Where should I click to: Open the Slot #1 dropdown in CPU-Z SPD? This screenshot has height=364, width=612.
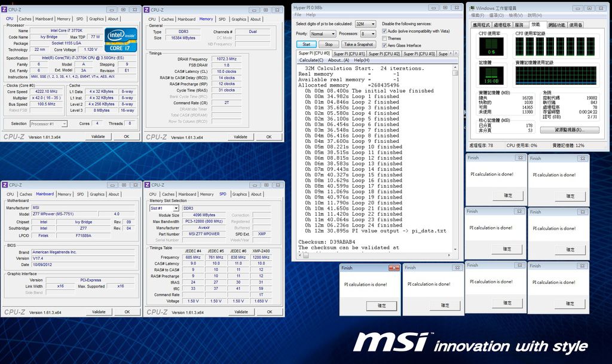click(164, 209)
